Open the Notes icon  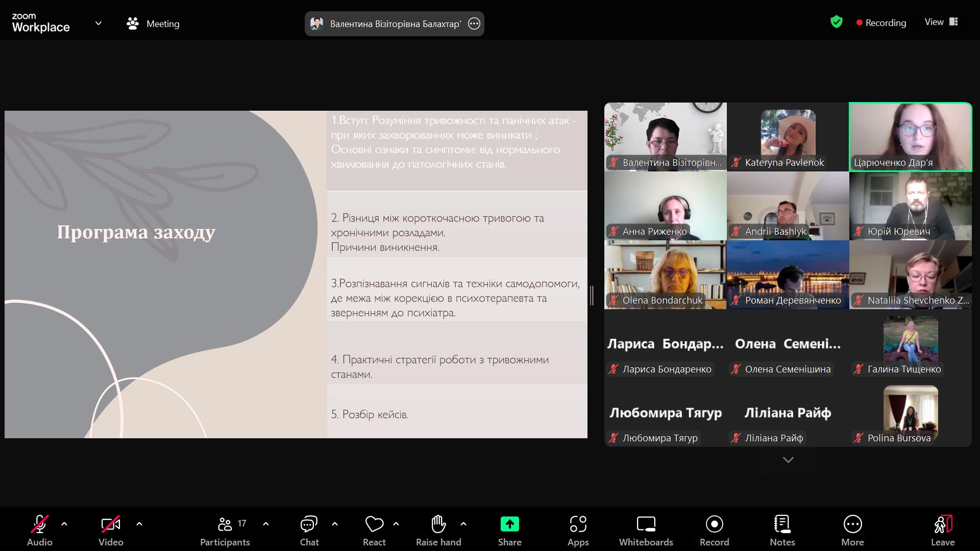pyautogui.click(x=782, y=524)
